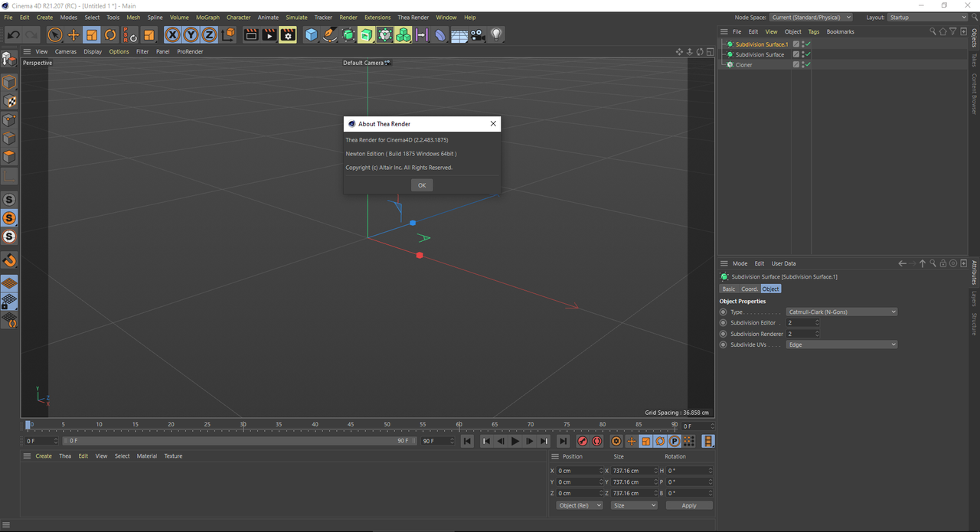The height and width of the screenshot is (532, 980).
Task: Click the Make Editable icon in left sidebar
Action: coord(8,59)
